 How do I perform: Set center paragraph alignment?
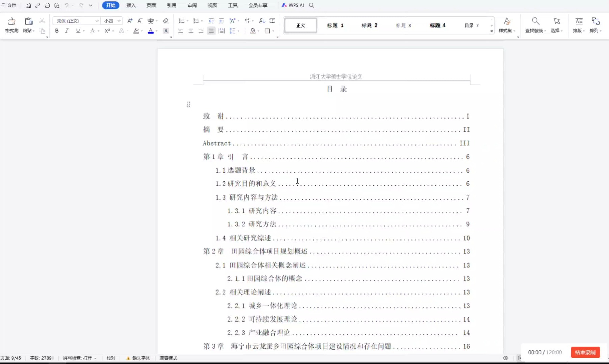pyautogui.click(x=191, y=31)
